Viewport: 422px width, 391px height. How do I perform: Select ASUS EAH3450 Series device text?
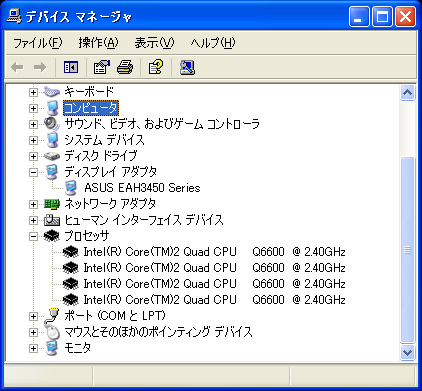click(x=142, y=188)
